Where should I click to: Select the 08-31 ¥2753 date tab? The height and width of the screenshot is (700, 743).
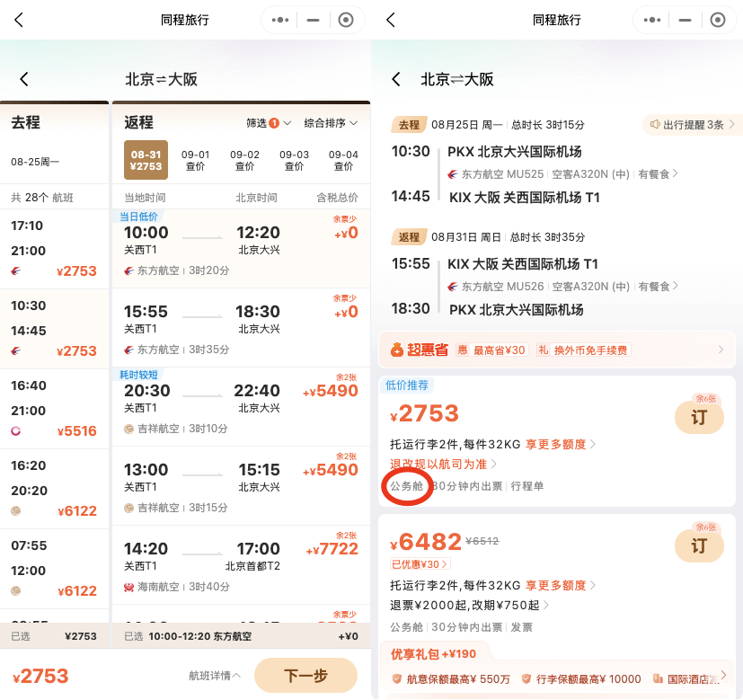pos(146,160)
